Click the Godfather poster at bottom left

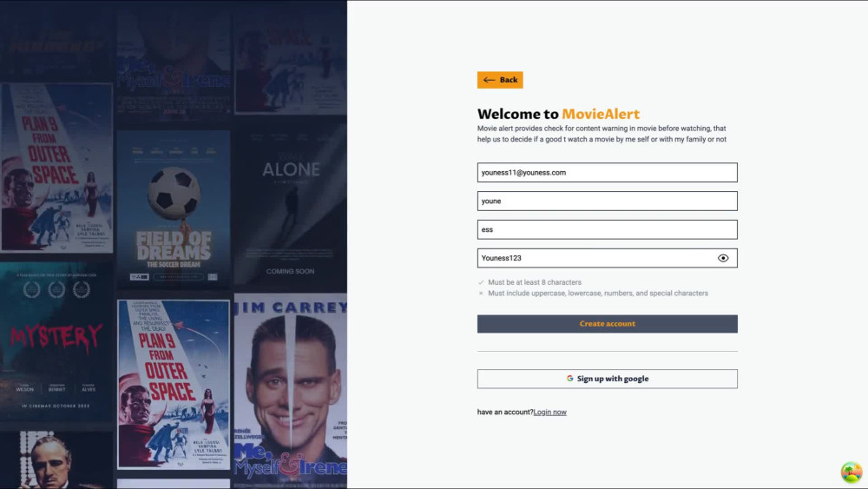[56, 460]
